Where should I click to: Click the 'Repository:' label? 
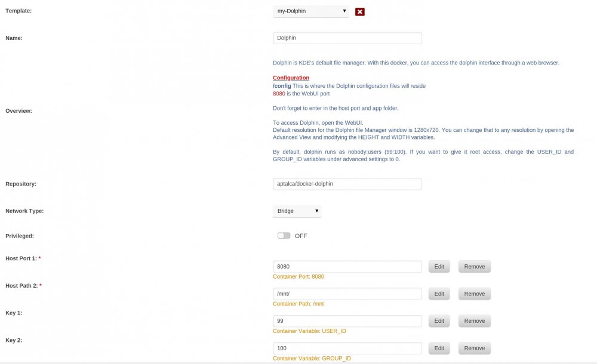click(20, 184)
